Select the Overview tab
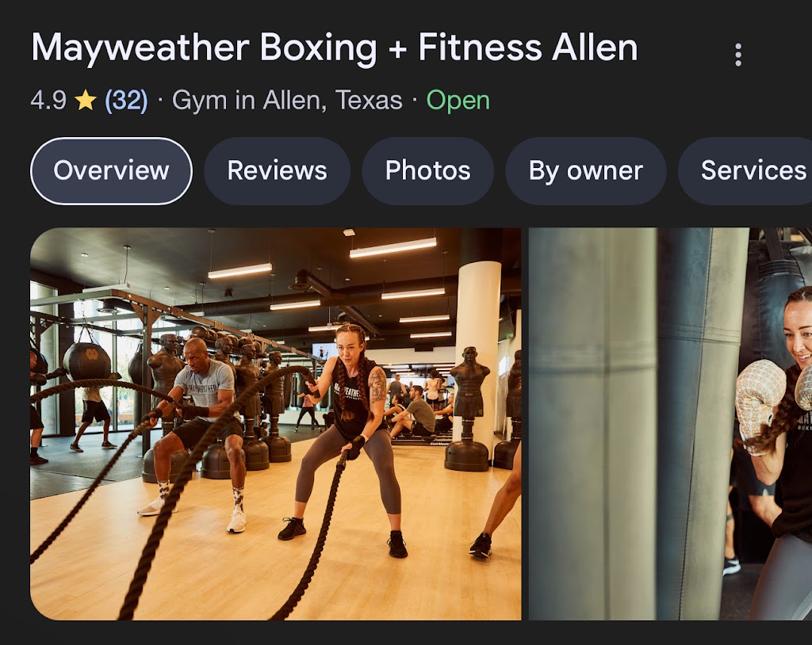The width and height of the screenshot is (812, 645). pyautogui.click(x=111, y=171)
